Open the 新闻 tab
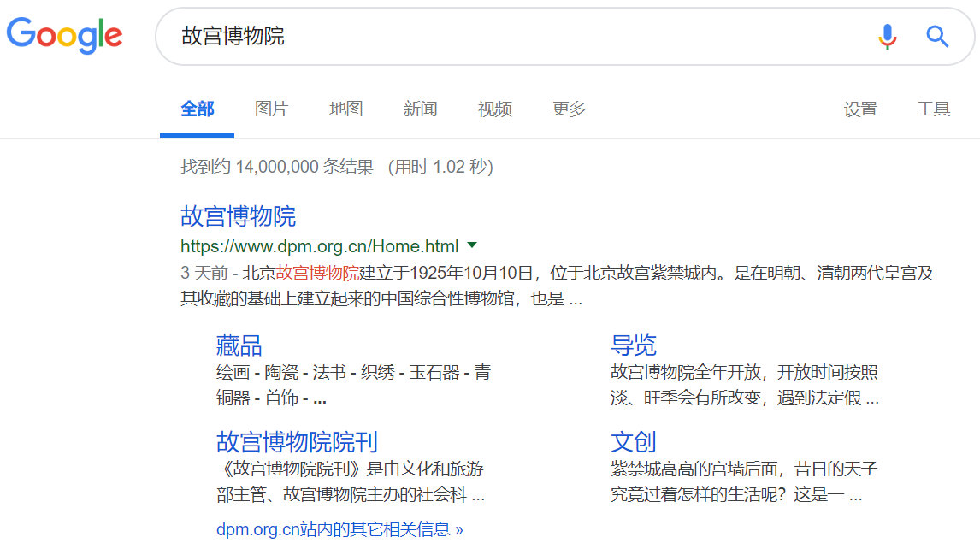Screen dimensions: 980x543 point(420,109)
